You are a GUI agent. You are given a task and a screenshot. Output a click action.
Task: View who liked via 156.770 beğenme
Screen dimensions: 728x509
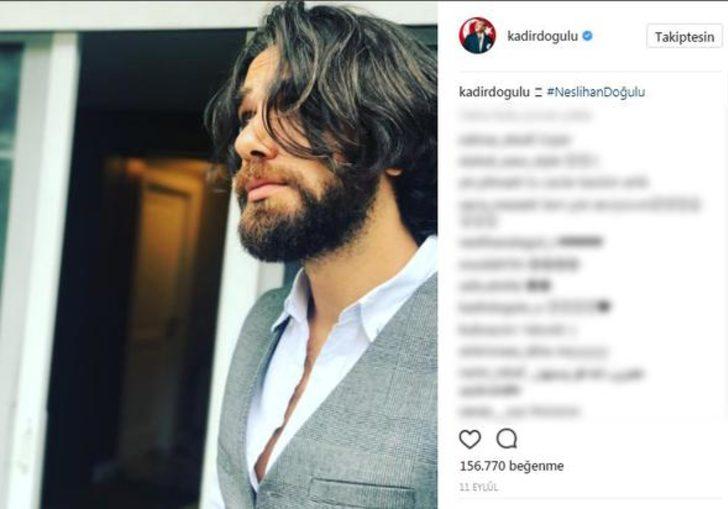(512, 466)
